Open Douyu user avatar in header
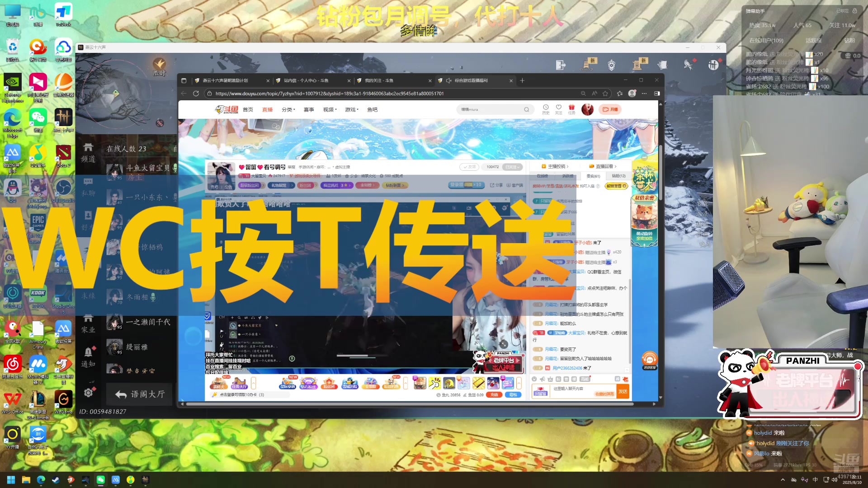 pyautogui.click(x=587, y=109)
